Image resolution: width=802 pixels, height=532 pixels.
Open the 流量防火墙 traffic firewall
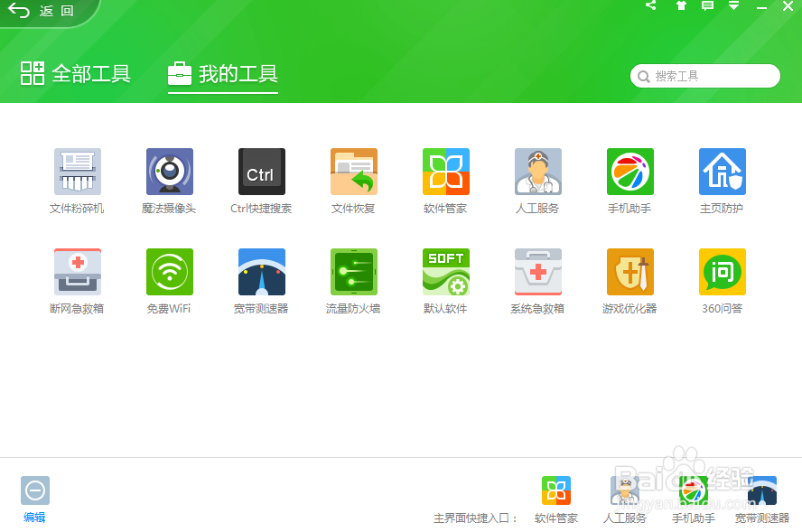tap(353, 272)
